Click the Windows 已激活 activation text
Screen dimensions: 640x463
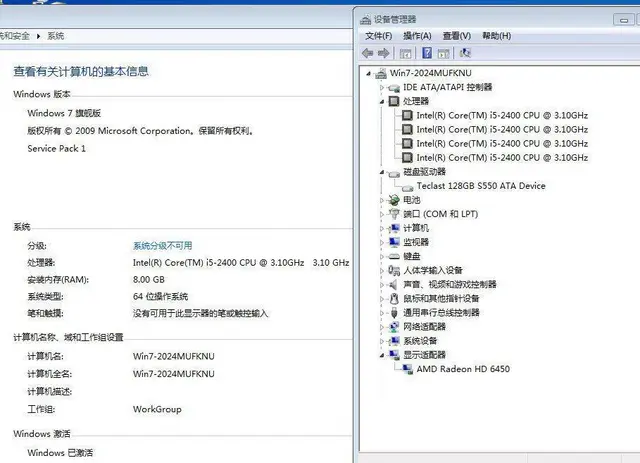pyautogui.click(x=60, y=452)
